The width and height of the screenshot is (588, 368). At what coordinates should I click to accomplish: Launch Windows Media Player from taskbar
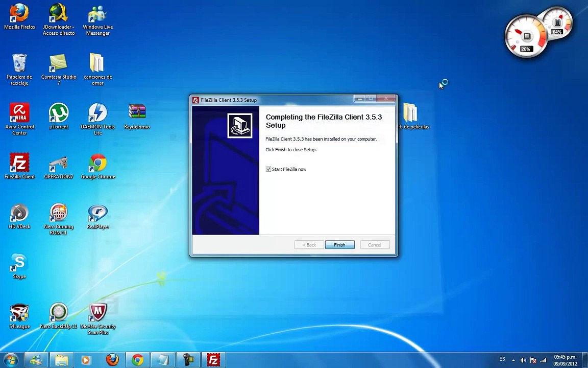86,360
